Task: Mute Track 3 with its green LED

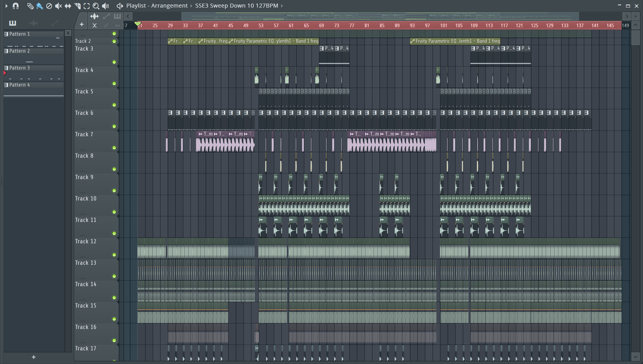Action: 114,62
